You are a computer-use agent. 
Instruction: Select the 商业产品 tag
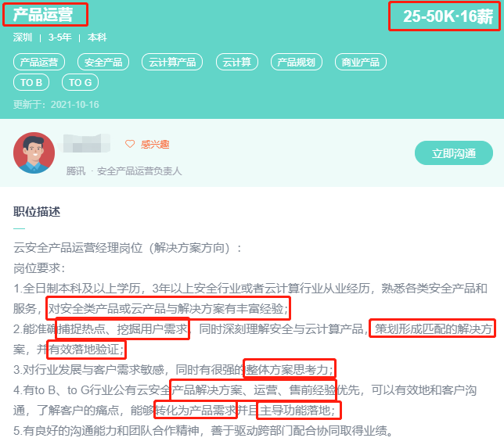click(x=360, y=62)
